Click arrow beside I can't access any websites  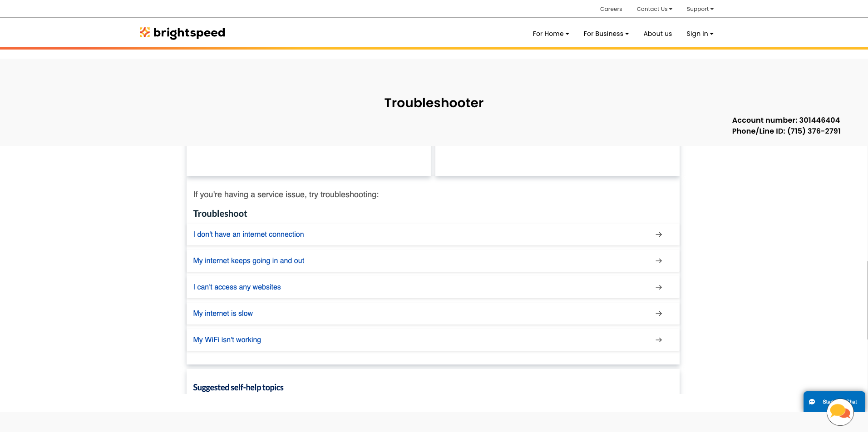[659, 287]
